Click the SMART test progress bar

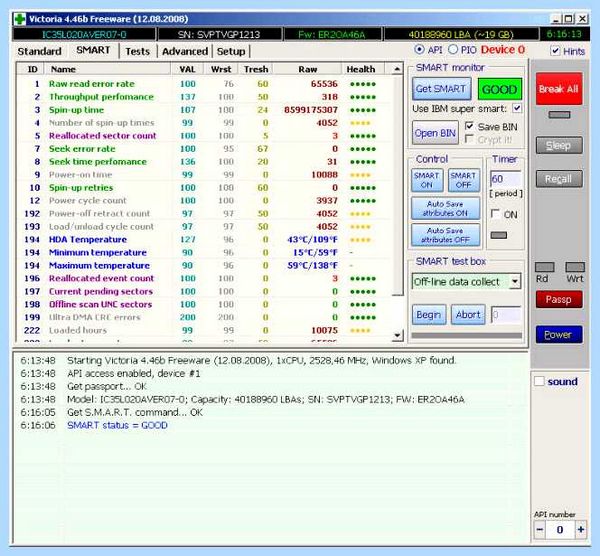466,336
